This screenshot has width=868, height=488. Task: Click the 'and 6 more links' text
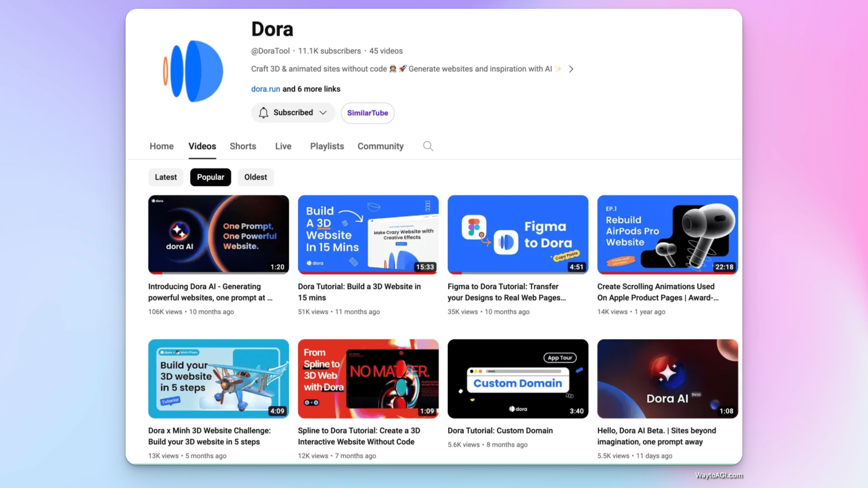point(311,89)
